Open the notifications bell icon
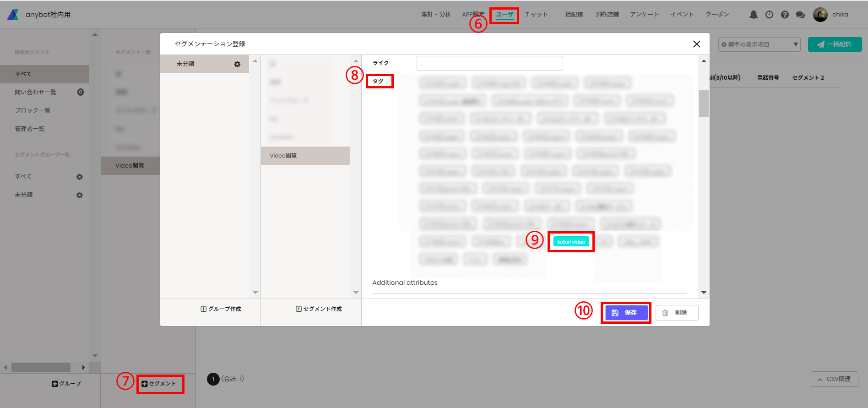The image size is (868, 408). pos(754,15)
